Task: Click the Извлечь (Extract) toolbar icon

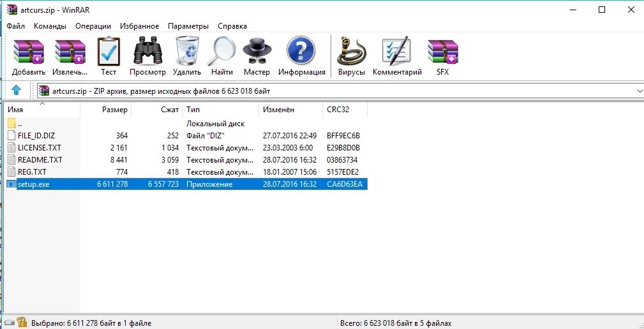Action: (x=70, y=51)
